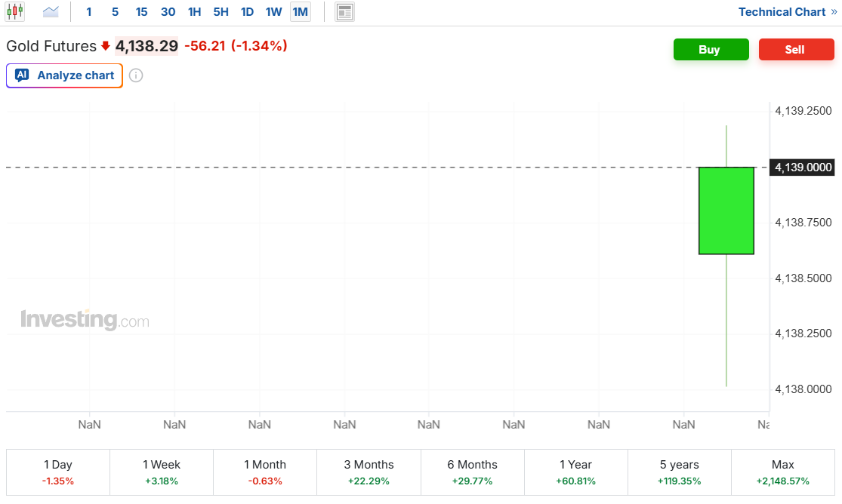Click the green candlestick body
Viewport: 842px width, 504px height.
click(x=726, y=211)
